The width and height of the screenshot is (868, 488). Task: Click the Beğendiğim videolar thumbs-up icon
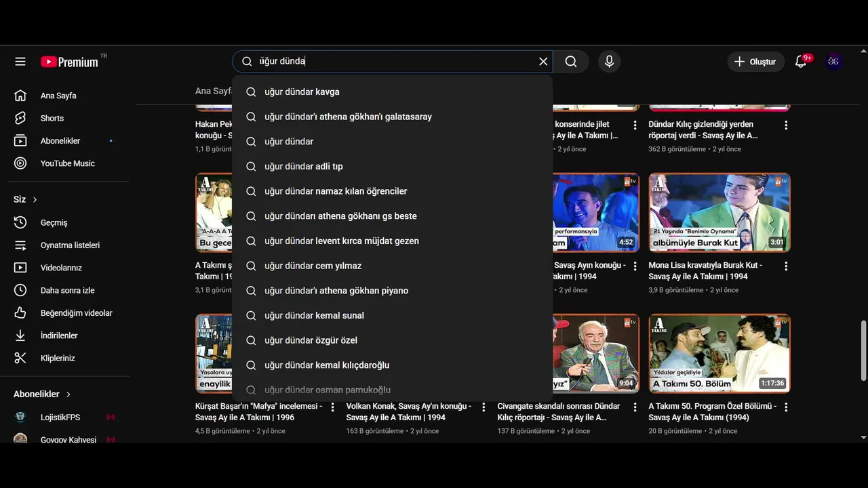(x=20, y=313)
